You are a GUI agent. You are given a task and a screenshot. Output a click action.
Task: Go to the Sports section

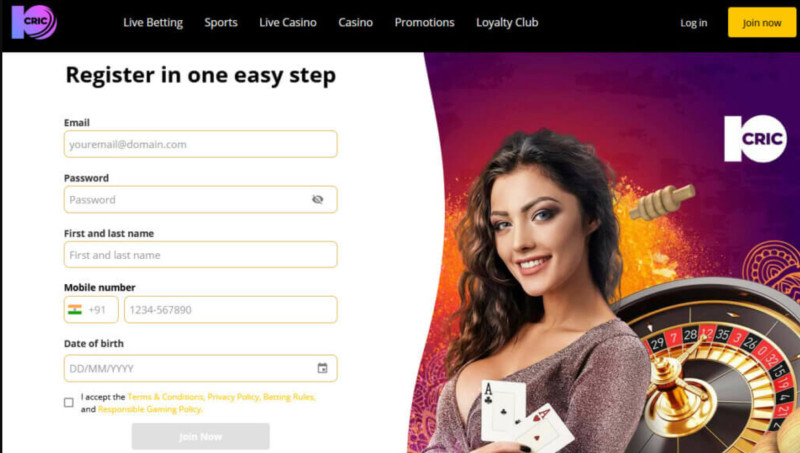(x=221, y=22)
